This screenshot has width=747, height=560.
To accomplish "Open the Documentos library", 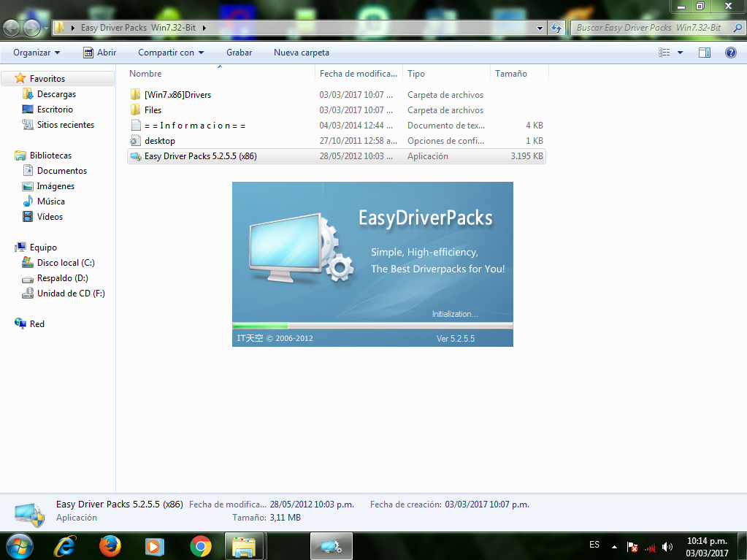I will coord(55,170).
